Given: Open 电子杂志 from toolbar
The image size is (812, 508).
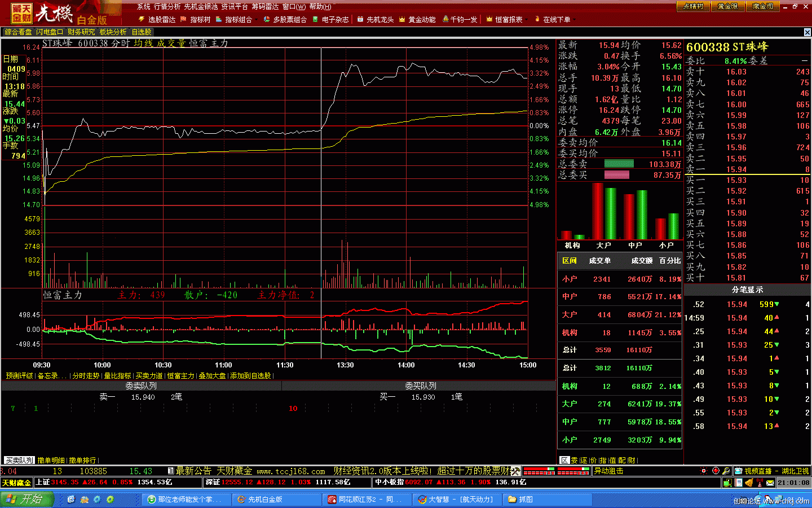Looking at the screenshot, I should (331, 19).
